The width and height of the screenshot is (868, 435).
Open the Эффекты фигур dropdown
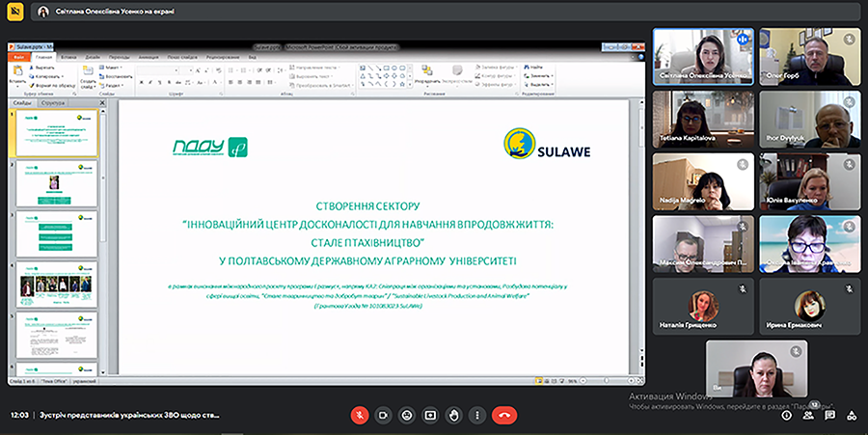[496, 85]
